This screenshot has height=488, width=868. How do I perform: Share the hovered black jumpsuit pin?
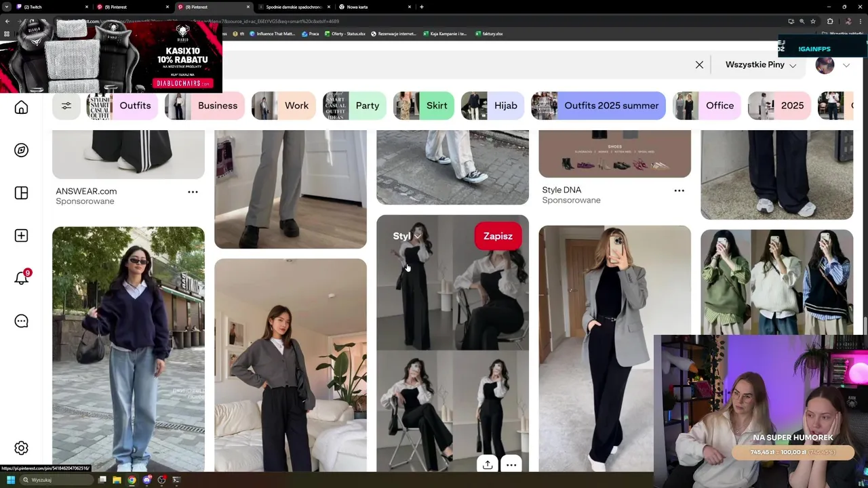pos(488,464)
